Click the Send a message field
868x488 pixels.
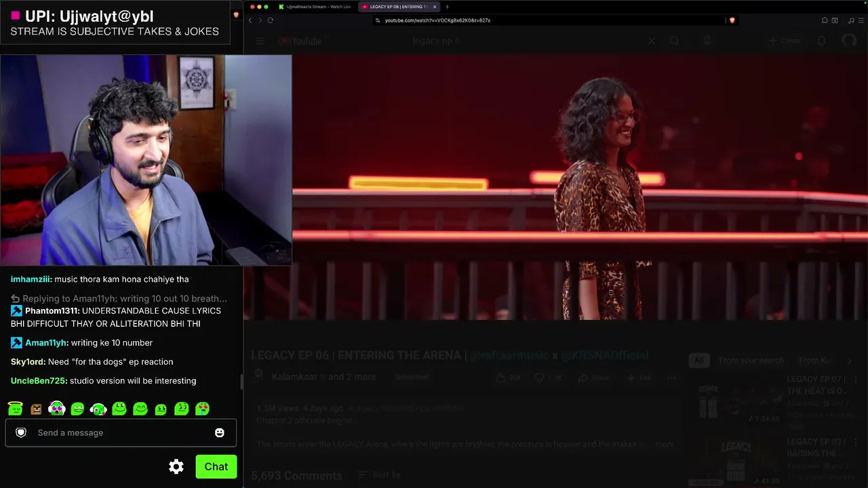(121, 432)
